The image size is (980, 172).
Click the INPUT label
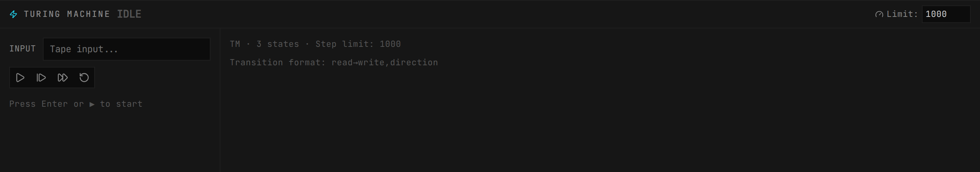23,49
